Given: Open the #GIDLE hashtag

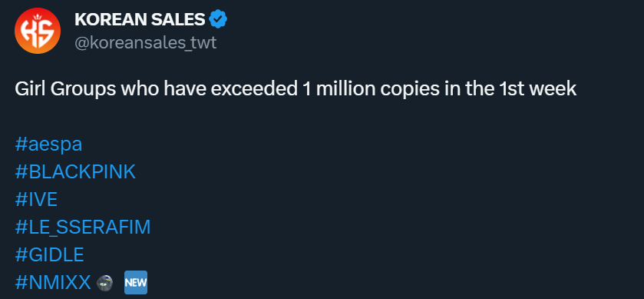Looking at the screenshot, I should [49, 254].
